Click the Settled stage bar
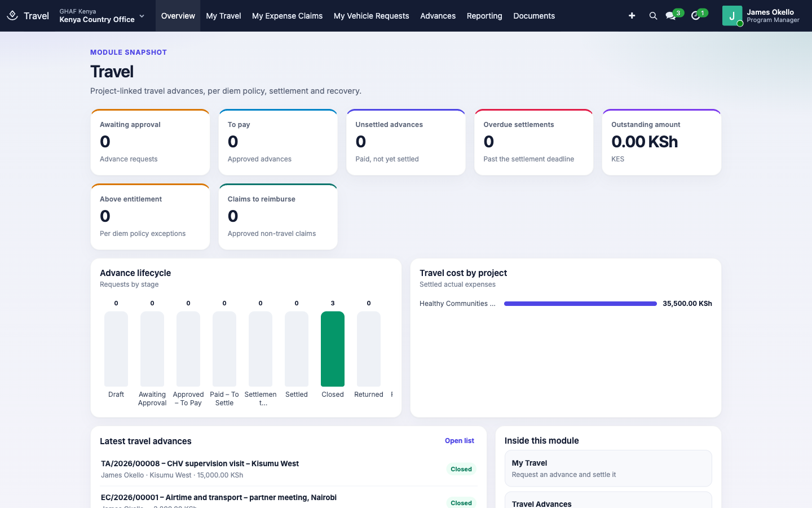812x508 pixels. click(x=297, y=349)
